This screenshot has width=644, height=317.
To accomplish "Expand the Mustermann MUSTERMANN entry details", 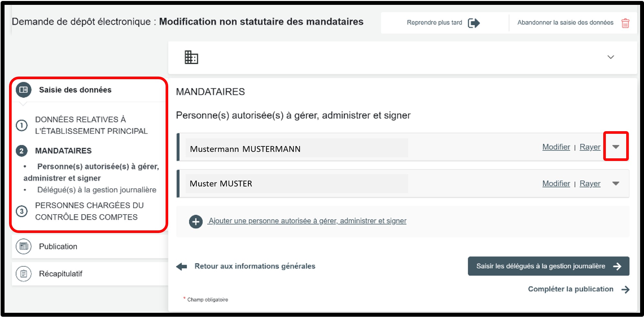I will (616, 147).
